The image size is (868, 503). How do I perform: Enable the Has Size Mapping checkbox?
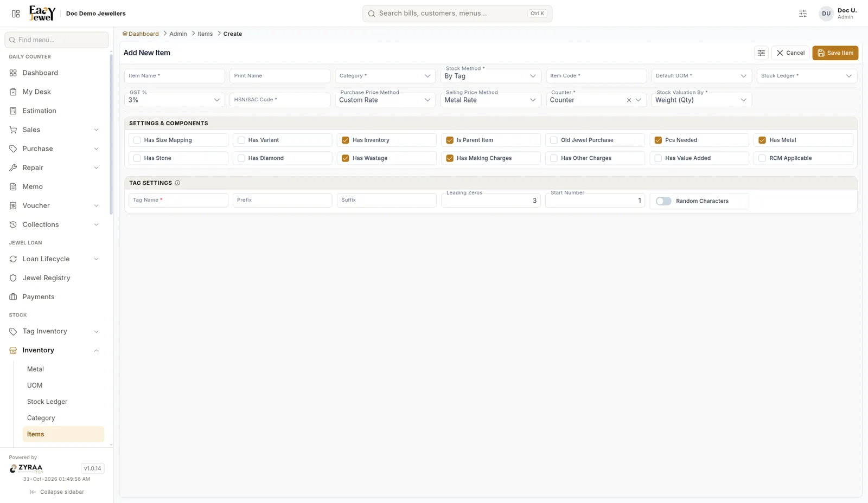(137, 140)
